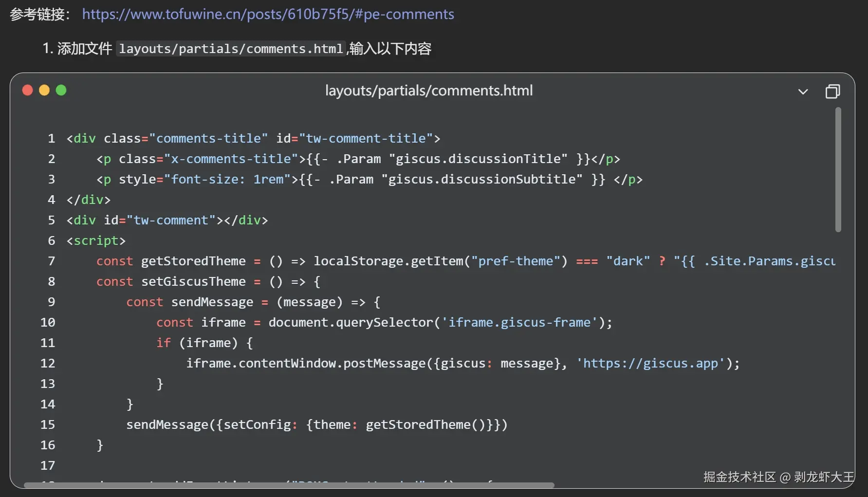Click line number 17 in code
The height and width of the screenshot is (497, 868).
pos(48,465)
